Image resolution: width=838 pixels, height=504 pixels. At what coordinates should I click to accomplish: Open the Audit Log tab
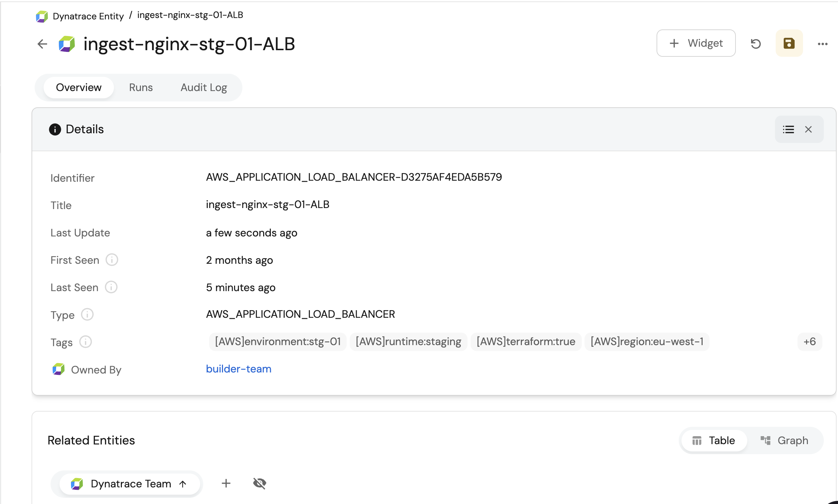(204, 88)
